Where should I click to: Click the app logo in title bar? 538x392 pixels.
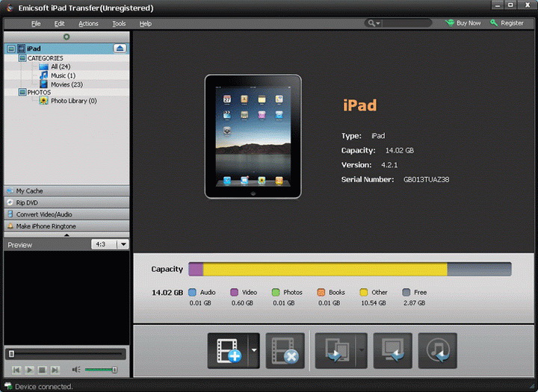[x=10, y=7]
